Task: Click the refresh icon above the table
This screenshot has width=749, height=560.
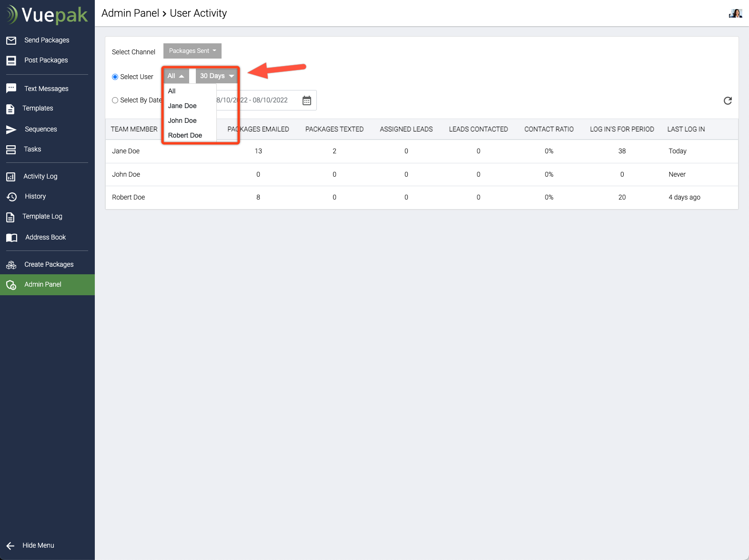Action: click(x=728, y=100)
